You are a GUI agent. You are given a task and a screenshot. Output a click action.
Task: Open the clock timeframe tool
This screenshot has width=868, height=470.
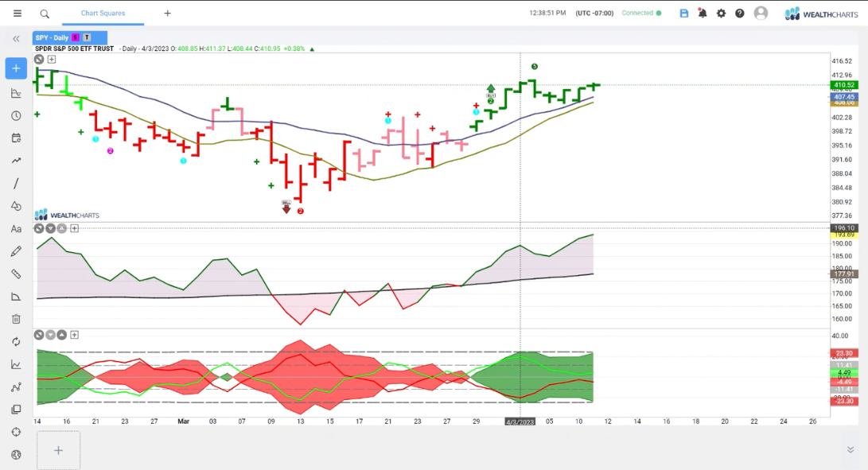(x=16, y=115)
